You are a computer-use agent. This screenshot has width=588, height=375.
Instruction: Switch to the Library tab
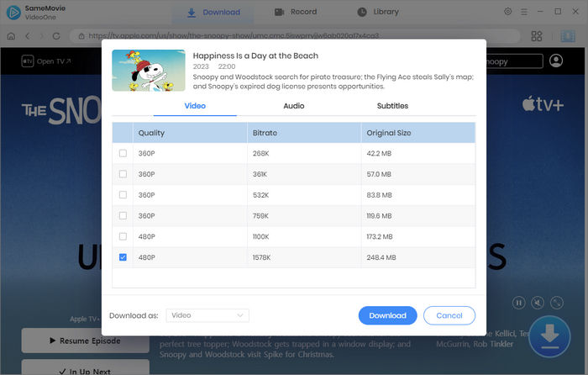(x=378, y=12)
